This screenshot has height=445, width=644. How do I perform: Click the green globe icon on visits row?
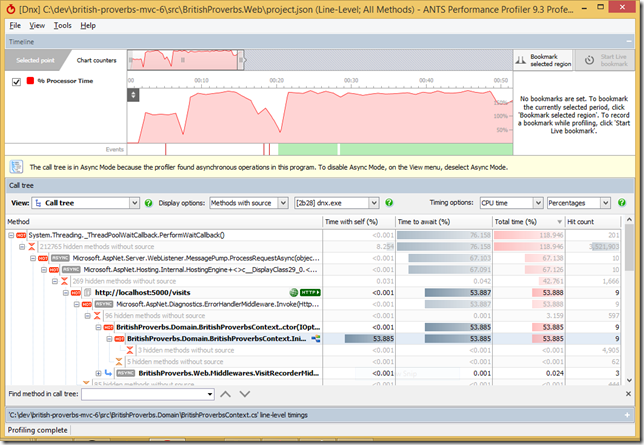pos(294,293)
